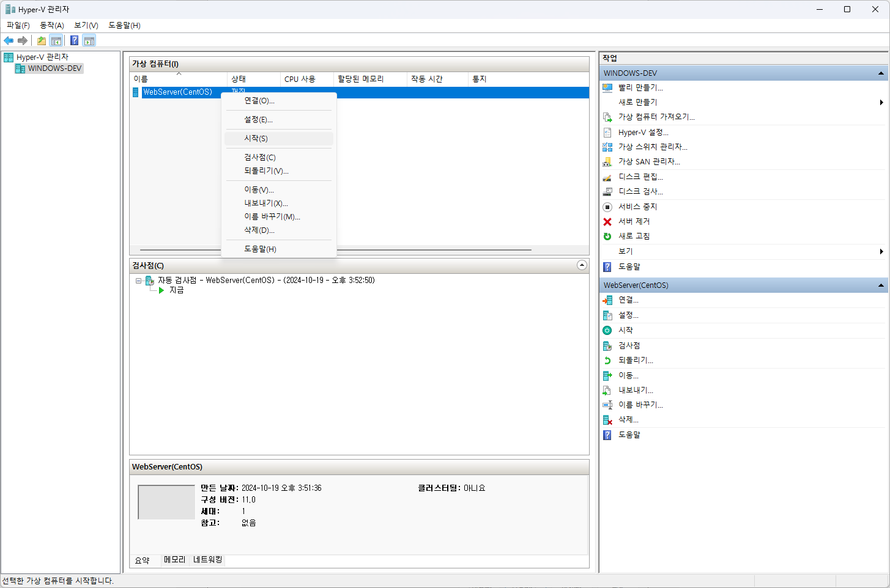Collapse the 검사점 checkpoints panel

[581, 265]
